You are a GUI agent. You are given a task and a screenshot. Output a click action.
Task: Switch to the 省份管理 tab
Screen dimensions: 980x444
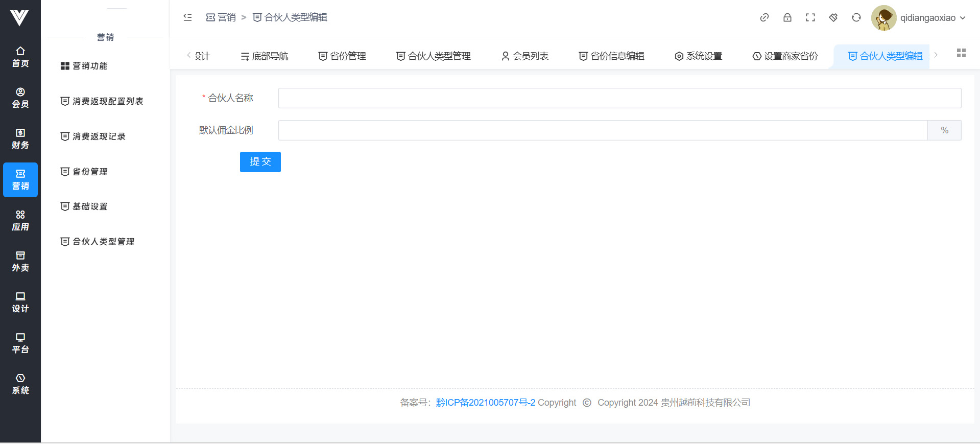tap(342, 56)
